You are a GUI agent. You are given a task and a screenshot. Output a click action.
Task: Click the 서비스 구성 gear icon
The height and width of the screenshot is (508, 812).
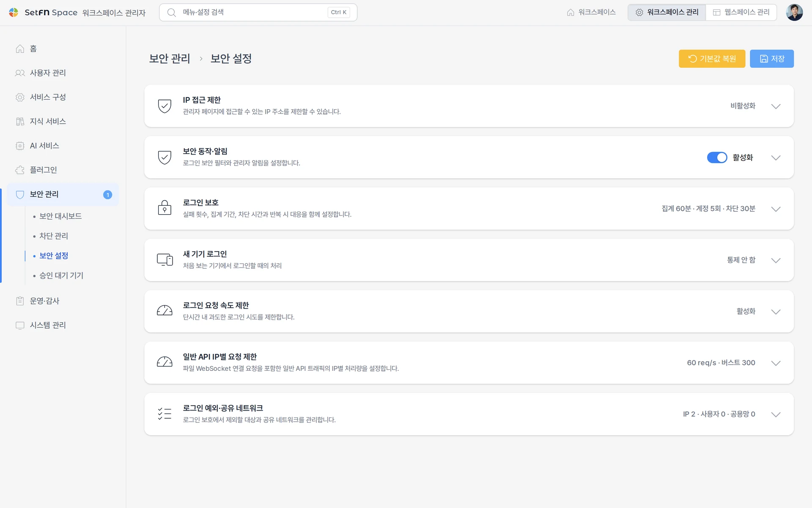(x=20, y=97)
